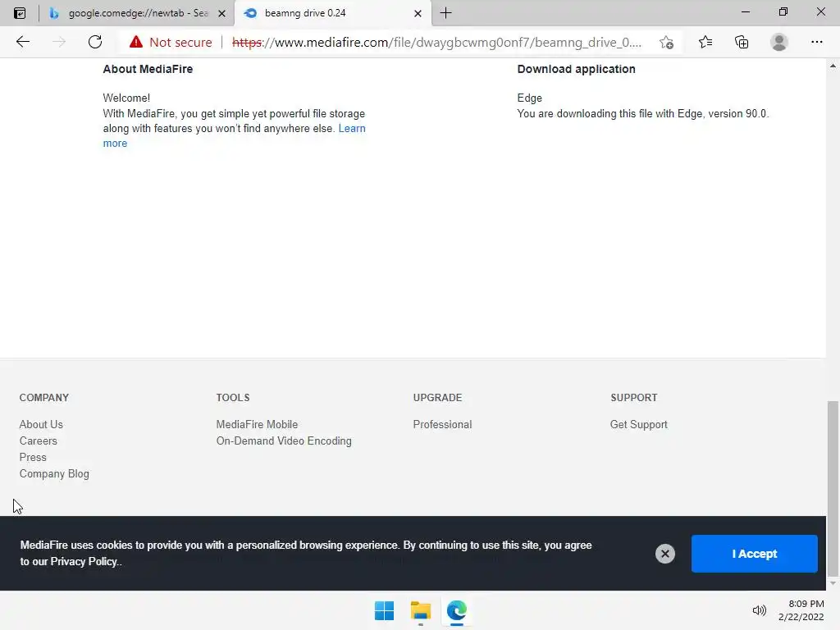Close the beamng drive 0.24 tab
The width and height of the screenshot is (840, 630).
418,13
